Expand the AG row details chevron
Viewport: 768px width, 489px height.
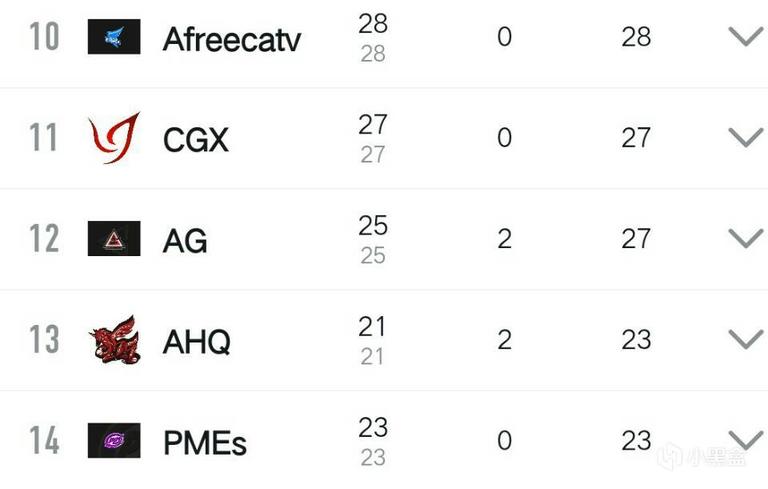pyautogui.click(x=746, y=239)
